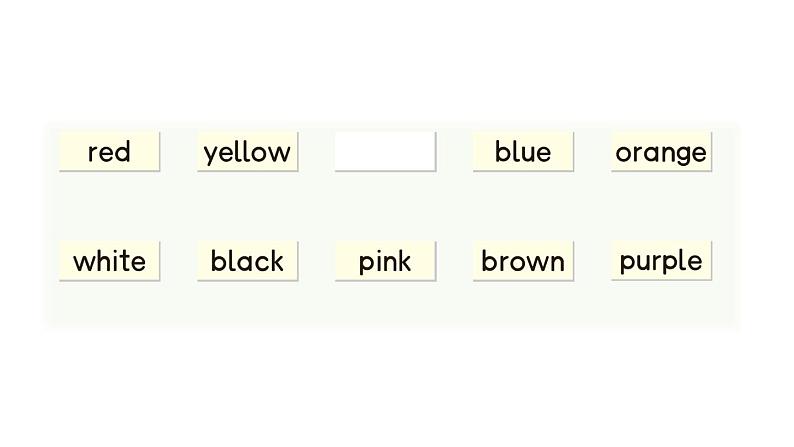
Task: Pick the 'white' word tile
Action: tap(109, 261)
